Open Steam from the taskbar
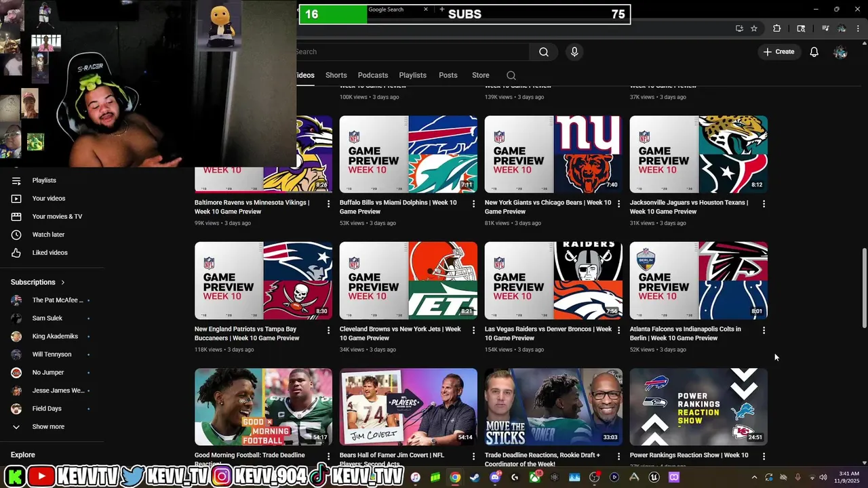Image resolution: width=868 pixels, height=488 pixels. click(475, 477)
